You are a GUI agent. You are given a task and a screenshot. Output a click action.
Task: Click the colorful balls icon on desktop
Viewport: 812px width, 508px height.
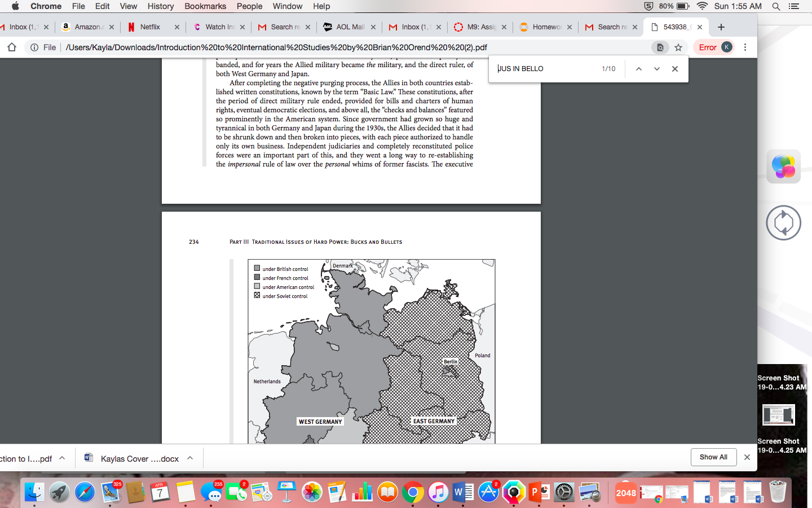coord(783,166)
